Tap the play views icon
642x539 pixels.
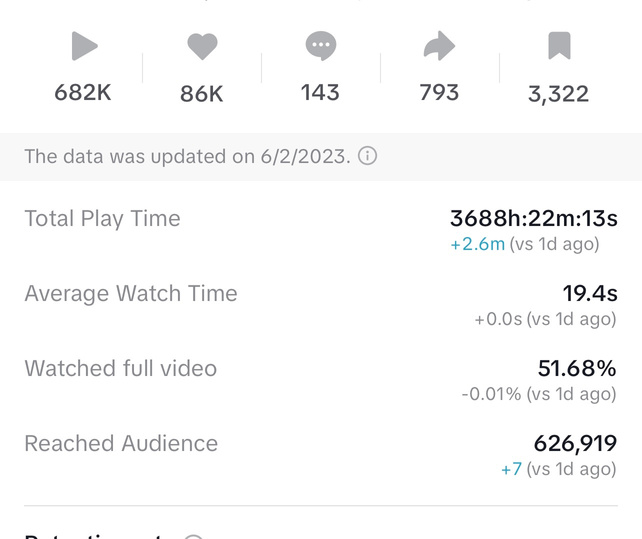[x=84, y=46]
